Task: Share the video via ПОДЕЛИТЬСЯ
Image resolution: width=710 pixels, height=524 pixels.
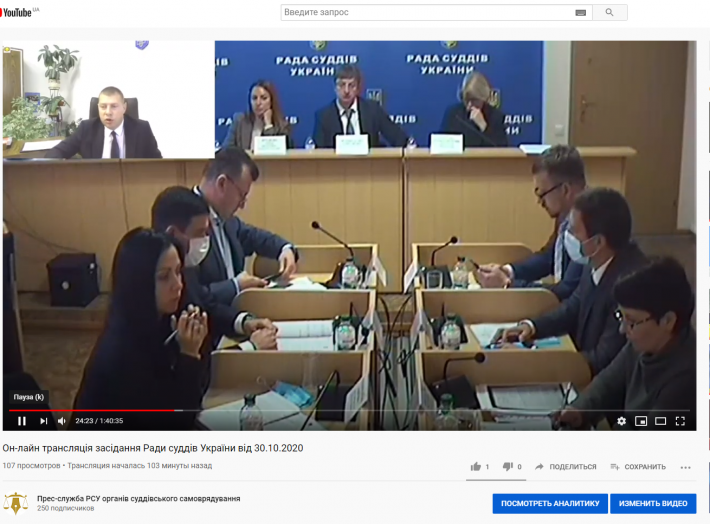Action: (x=565, y=467)
